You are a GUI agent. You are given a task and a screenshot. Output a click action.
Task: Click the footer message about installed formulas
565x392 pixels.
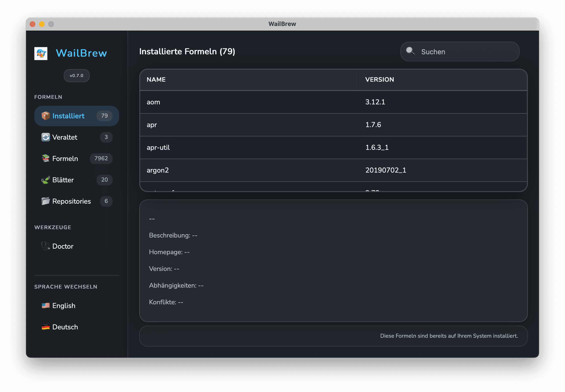[x=449, y=336]
